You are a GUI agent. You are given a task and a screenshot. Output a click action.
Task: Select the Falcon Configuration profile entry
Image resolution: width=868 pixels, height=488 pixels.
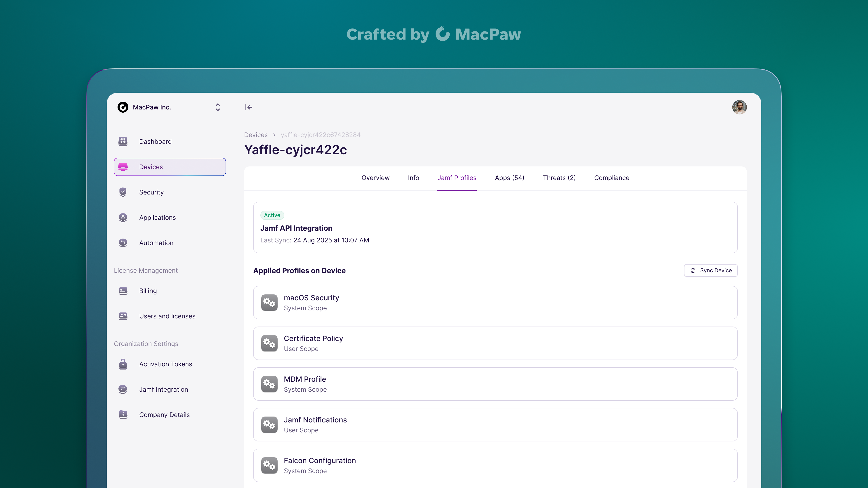(x=495, y=465)
